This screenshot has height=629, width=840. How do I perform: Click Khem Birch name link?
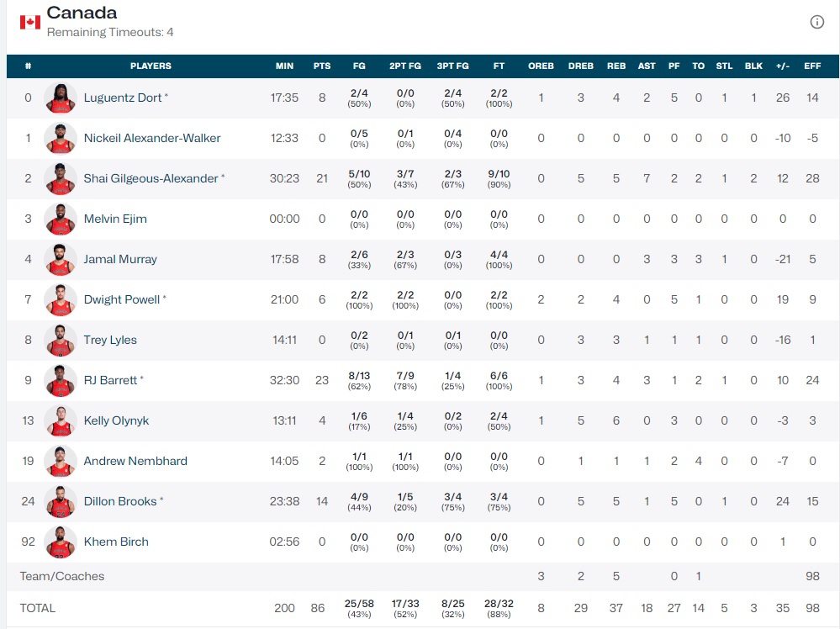[116, 542]
